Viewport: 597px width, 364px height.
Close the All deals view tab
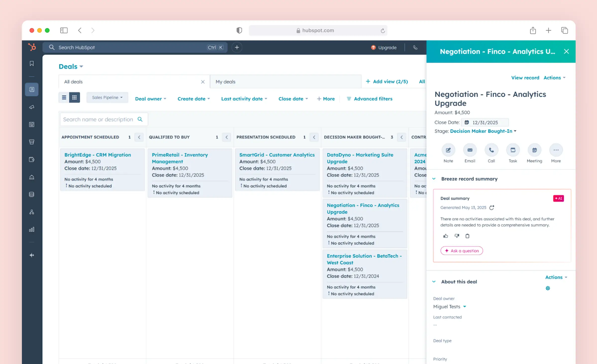203,82
